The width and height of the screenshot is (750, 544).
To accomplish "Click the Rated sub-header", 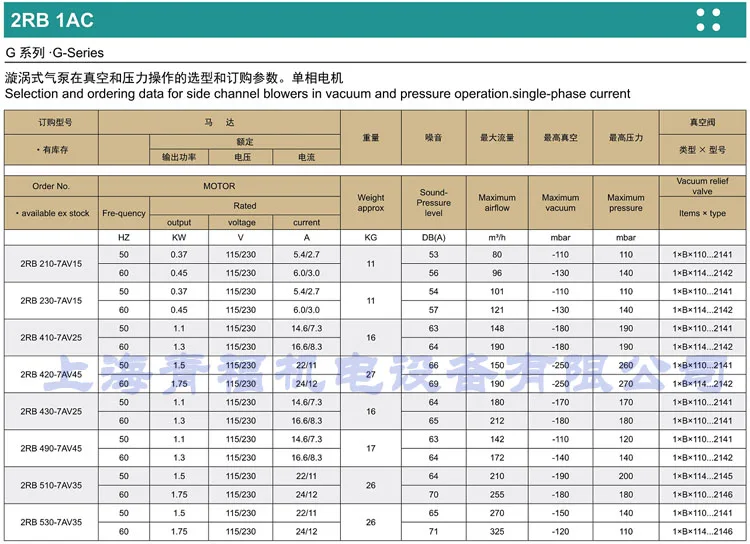I will (x=244, y=206).
